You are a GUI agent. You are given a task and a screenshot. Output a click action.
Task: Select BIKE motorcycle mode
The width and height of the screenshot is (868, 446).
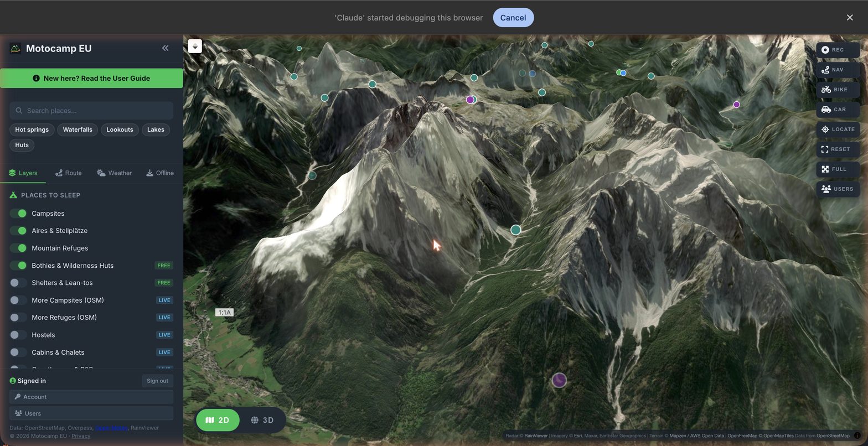(x=838, y=90)
